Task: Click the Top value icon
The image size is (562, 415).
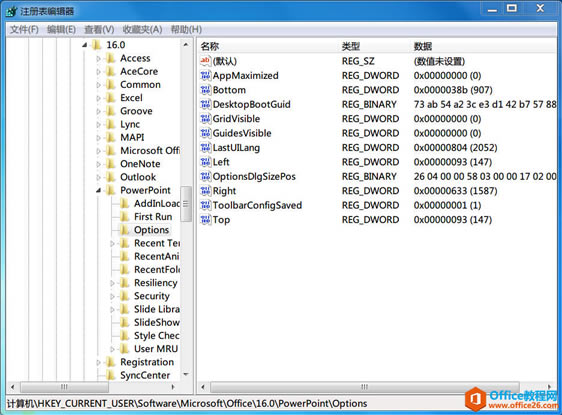Action: pos(205,220)
